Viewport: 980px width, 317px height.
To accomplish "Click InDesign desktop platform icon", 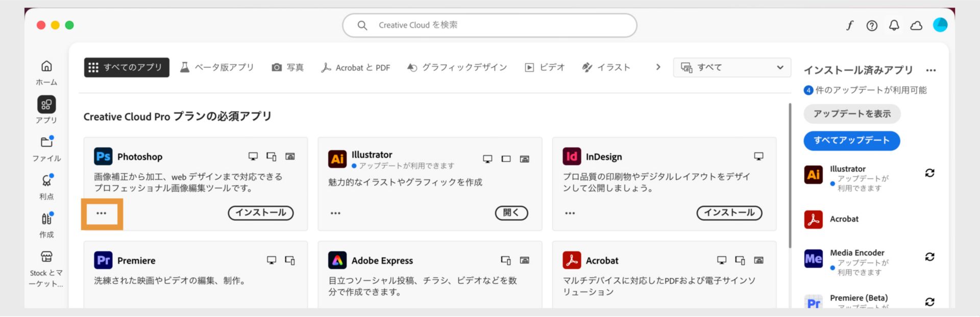I will tap(759, 156).
